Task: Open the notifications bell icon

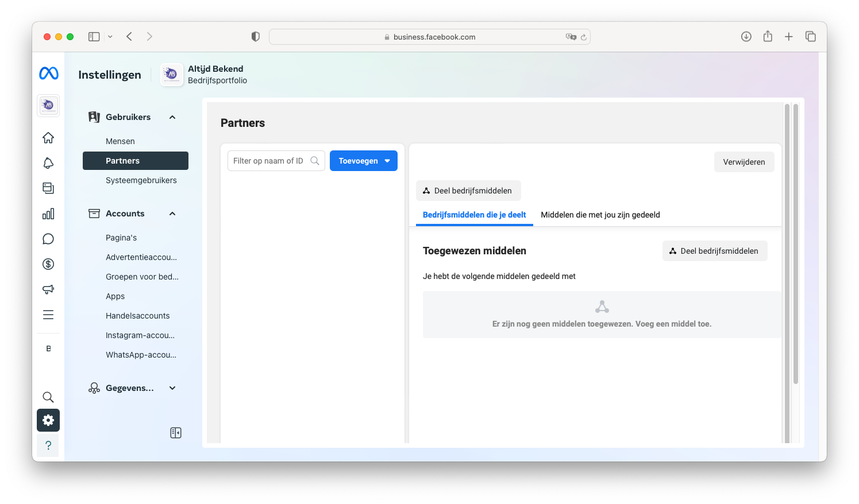Action: coord(48,163)
